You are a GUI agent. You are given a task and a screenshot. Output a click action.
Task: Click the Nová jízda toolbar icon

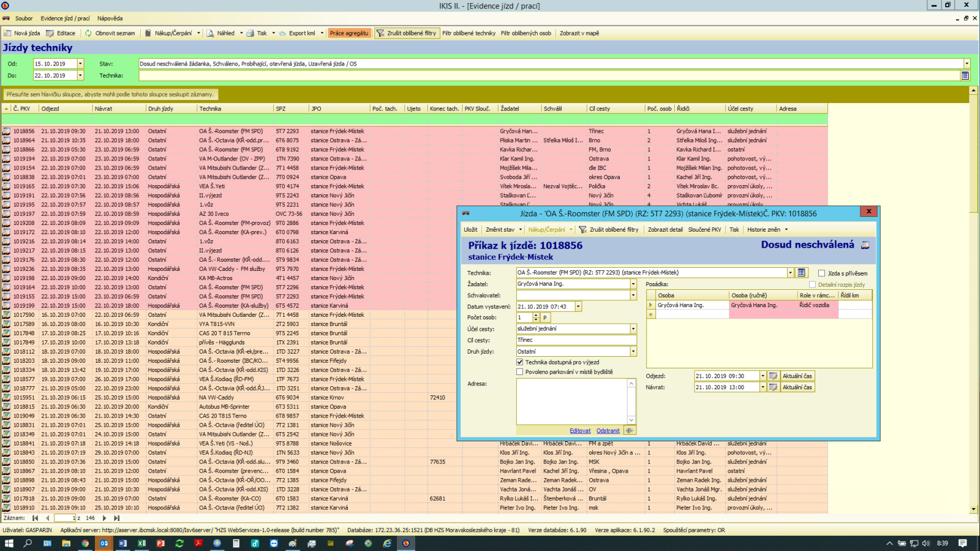[8, 33]
